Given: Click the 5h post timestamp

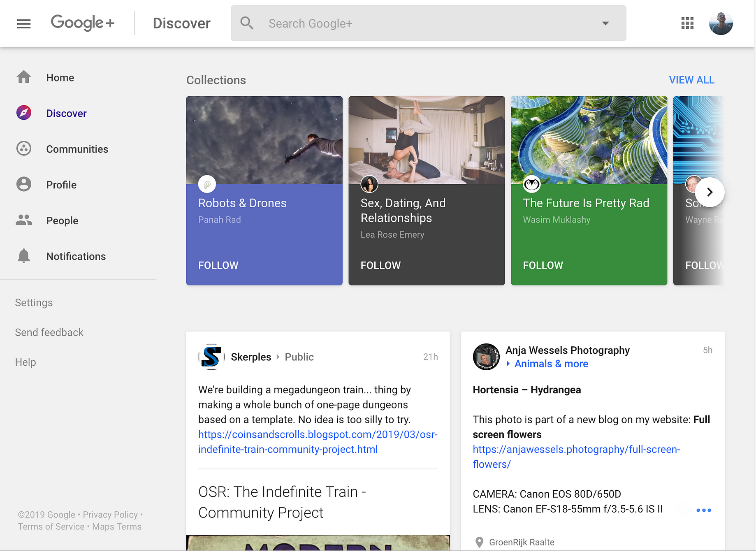Looking at the screenshot, I should click(707, 350).
